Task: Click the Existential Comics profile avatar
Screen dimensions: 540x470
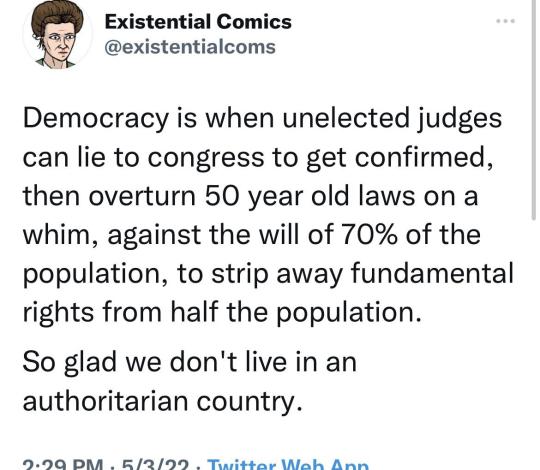Action: pyautogui.click(x=58, y=34)
